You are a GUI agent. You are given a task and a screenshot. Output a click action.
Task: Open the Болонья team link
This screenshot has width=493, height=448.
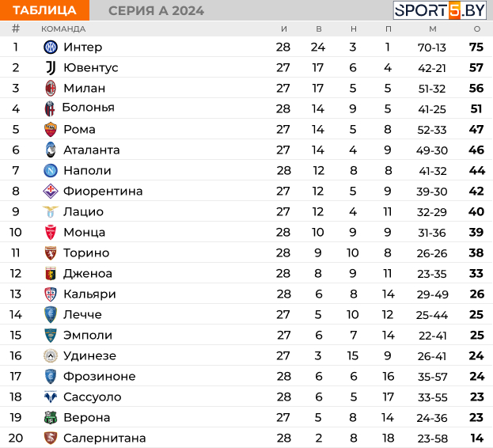pyautogui.click(x=89, y=108)
